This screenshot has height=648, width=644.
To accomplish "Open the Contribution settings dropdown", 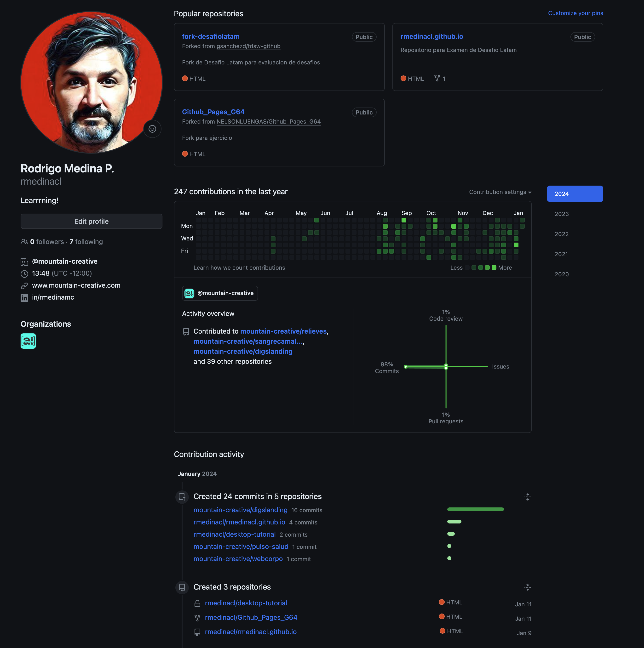I will point(500,192).
